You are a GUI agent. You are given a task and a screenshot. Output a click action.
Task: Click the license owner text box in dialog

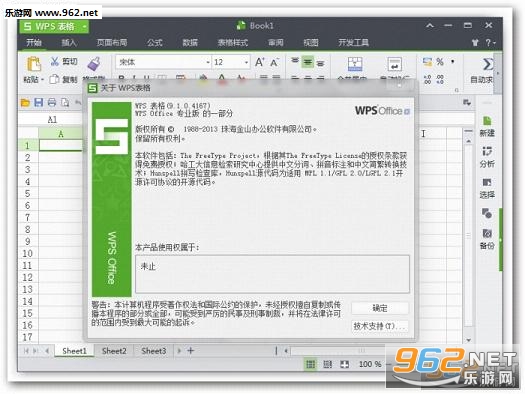272,274
